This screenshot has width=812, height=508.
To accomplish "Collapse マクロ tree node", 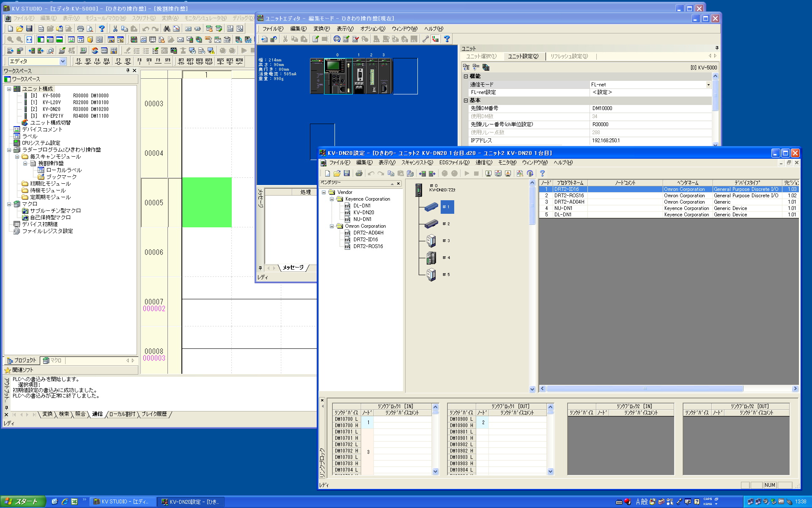I will click(9, 204).
